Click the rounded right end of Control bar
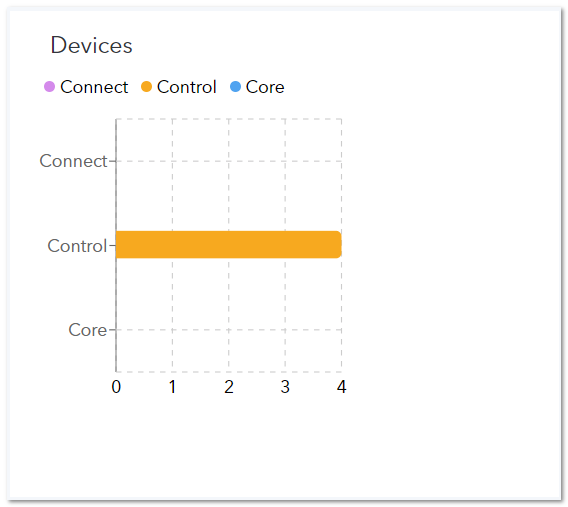 click(x=338, y=245)
